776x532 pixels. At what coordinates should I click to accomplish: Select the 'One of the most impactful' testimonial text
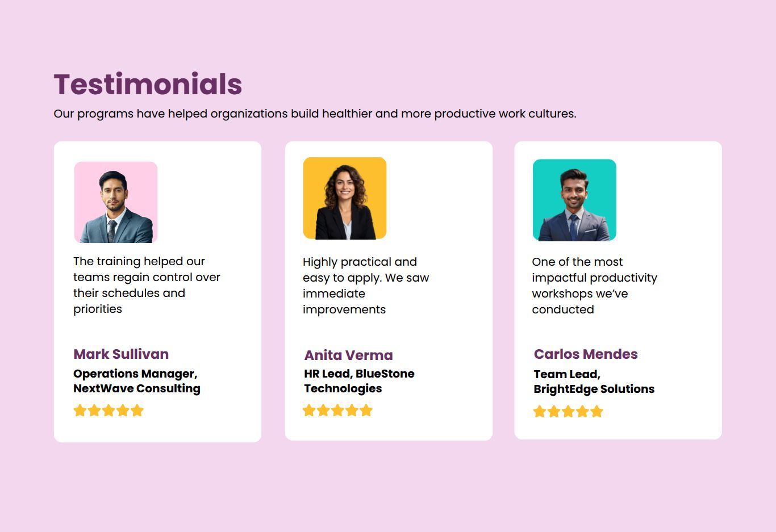click(x=594, y=286)
